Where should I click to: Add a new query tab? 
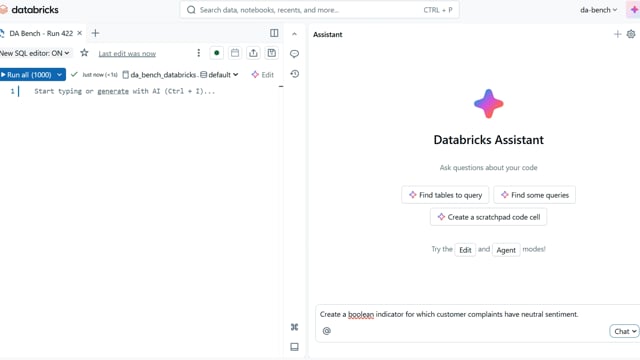pos(95,33)
